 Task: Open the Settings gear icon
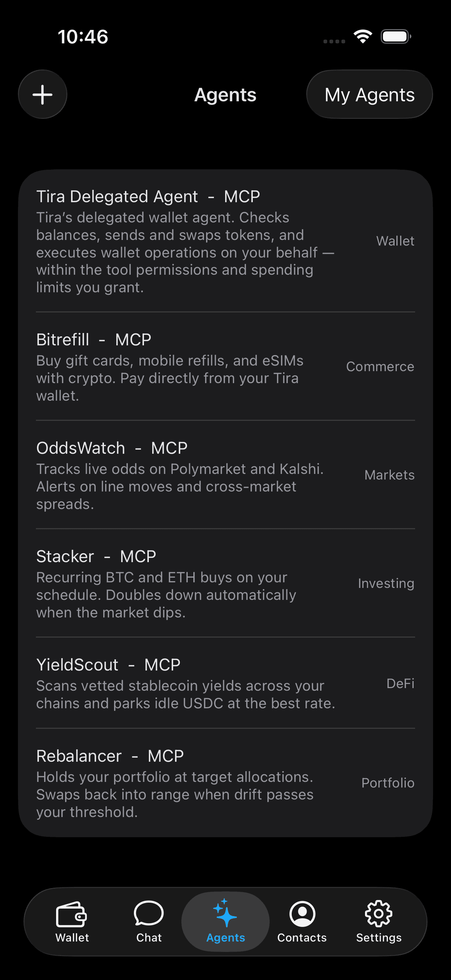tap(378, 913)
